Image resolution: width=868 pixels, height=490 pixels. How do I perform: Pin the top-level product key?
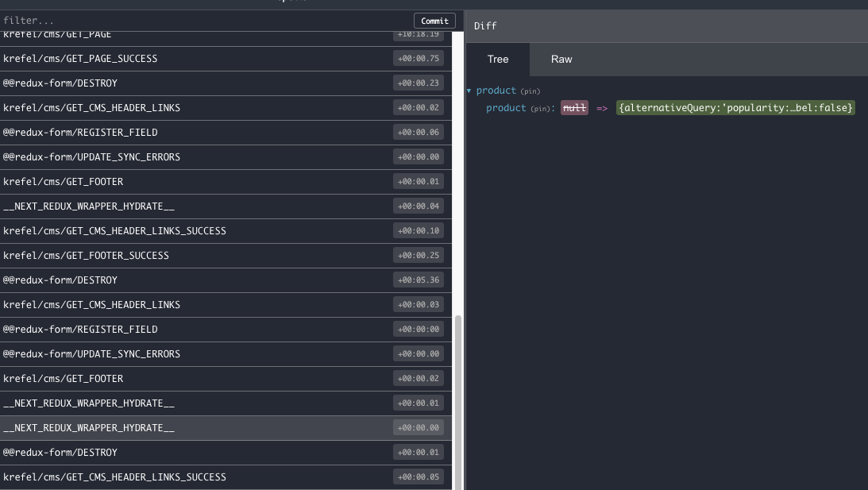tap(530, 91)
